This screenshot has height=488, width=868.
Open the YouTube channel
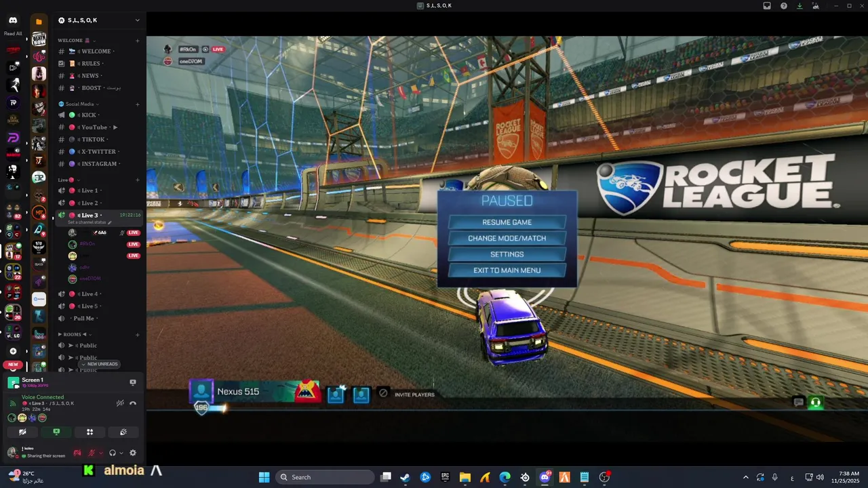(99, 127)
